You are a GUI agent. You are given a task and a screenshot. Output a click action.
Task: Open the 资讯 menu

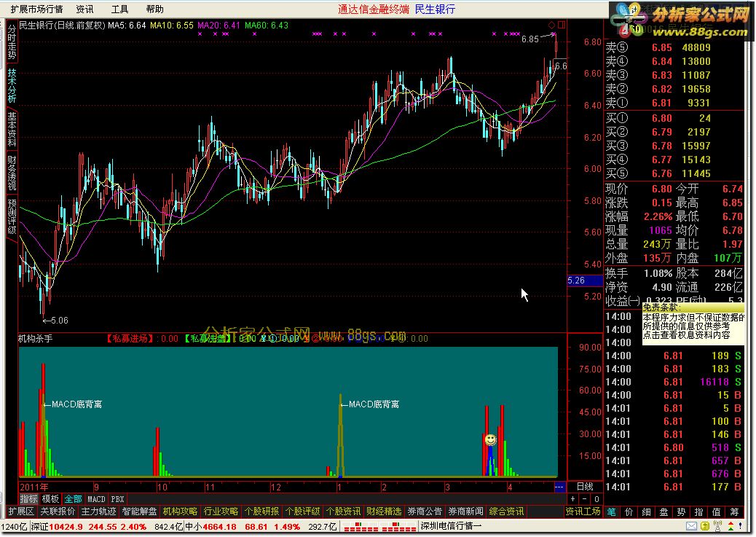(x=84, y=9)
